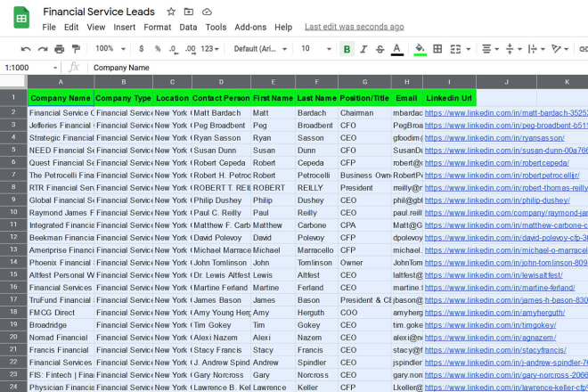Click the name box showing 1:1000

[x=30, y=68]
